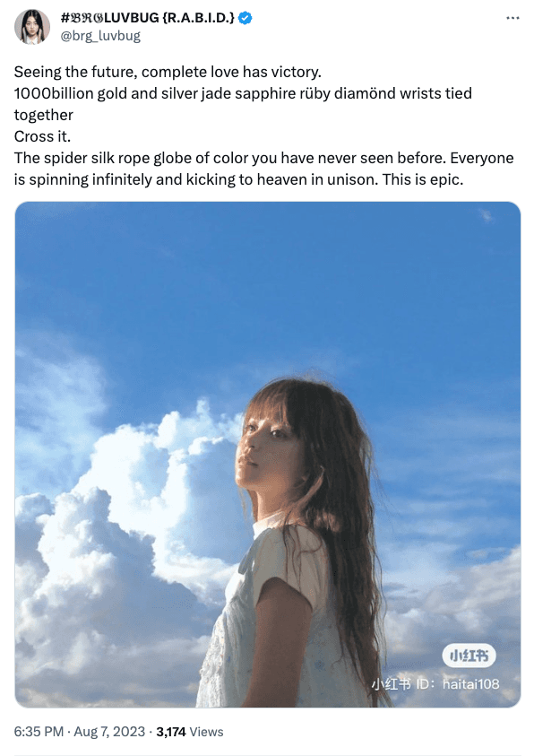Screen dimensions: 534x756
Task: Click the woman's white dress in the photo
Action: click(260, 637)
